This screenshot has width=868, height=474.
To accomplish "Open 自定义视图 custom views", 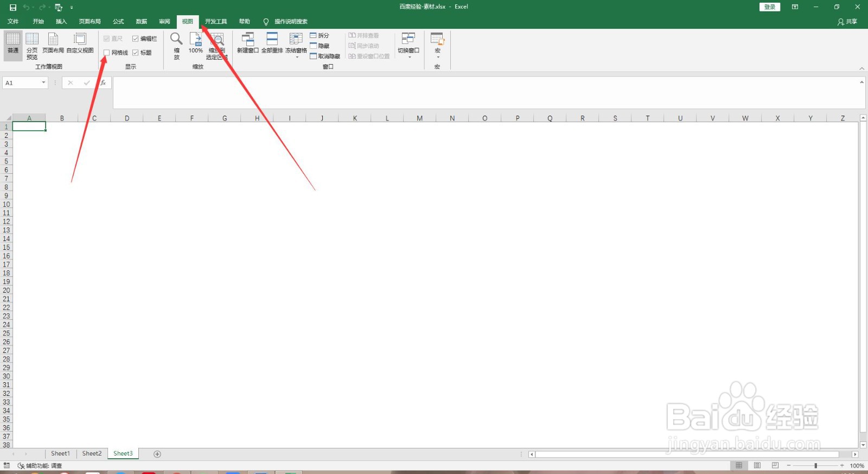I will (80, 43).
